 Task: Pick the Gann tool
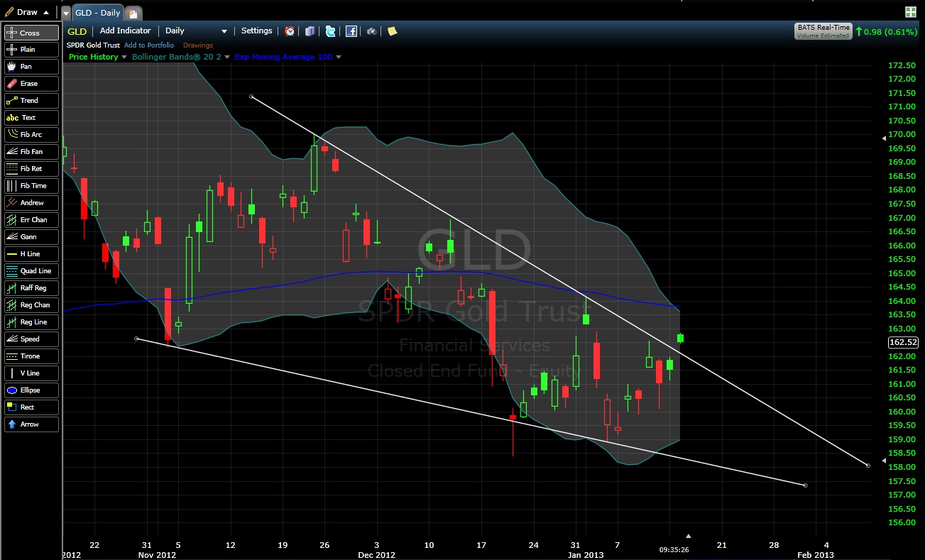pos(31,237)
